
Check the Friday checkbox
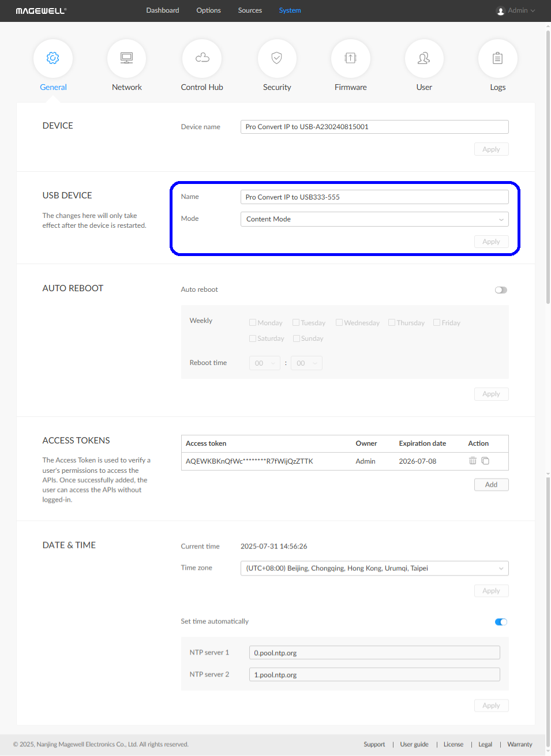pyautogui.click(x=437, y=322)
